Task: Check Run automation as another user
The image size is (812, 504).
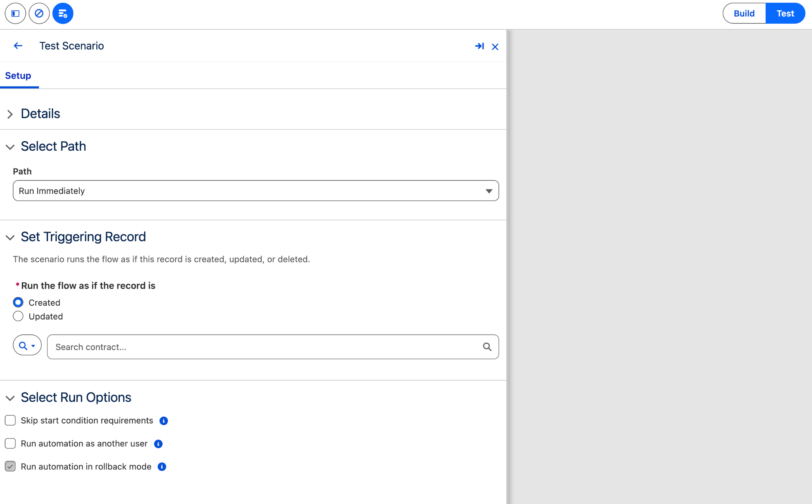Action: click(x=10, y=443)
